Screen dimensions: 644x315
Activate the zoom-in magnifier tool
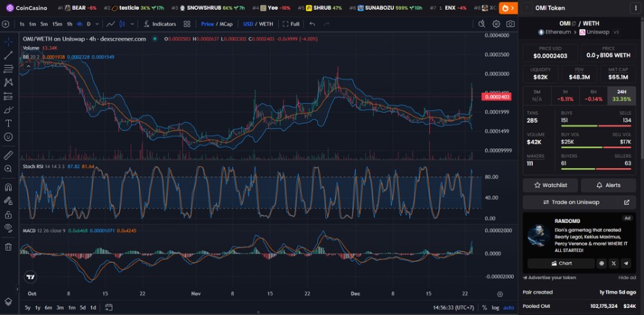click(x=8, y=169)
